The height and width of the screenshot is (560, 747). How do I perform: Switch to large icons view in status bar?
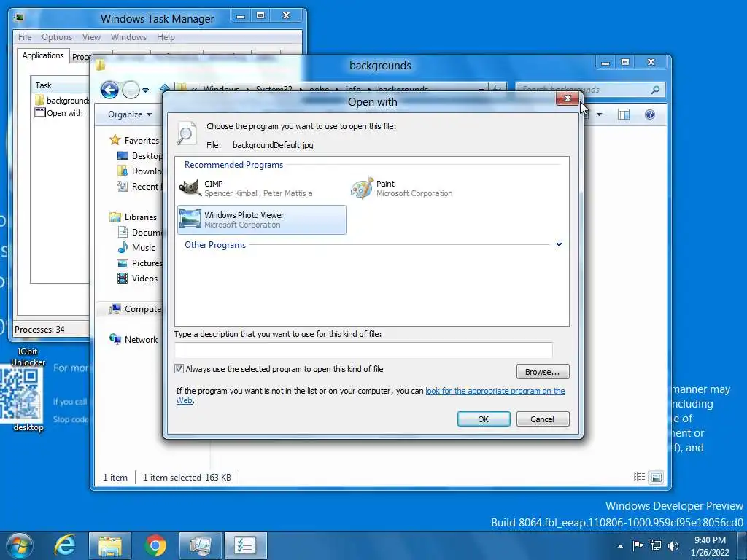tap(657, 477)
